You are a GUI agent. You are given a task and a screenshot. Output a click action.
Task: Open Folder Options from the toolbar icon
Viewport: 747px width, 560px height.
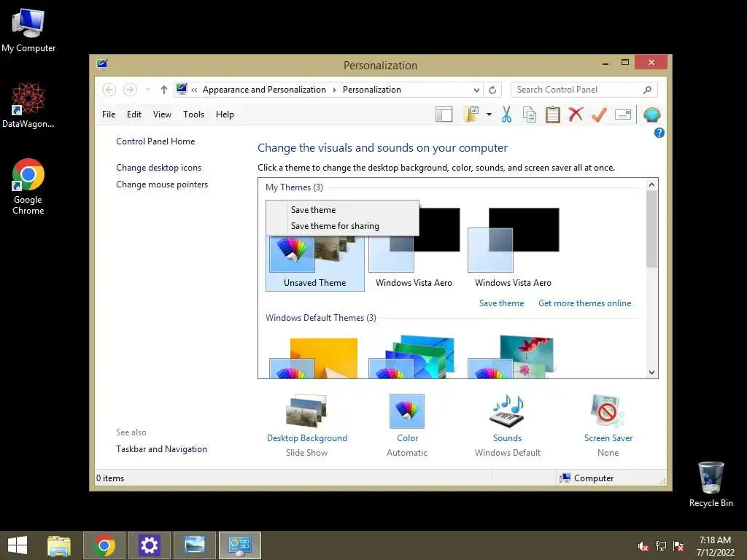tap(471, 114)
